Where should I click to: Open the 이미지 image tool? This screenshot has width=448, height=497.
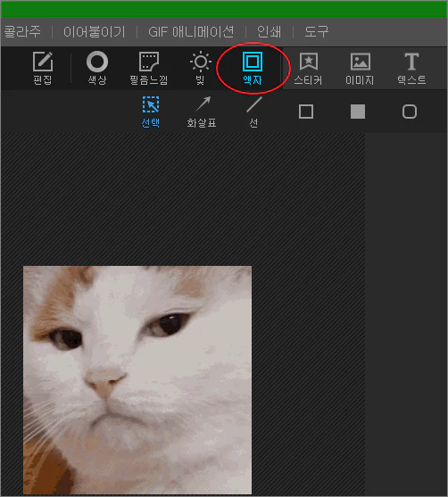point(360,68)
